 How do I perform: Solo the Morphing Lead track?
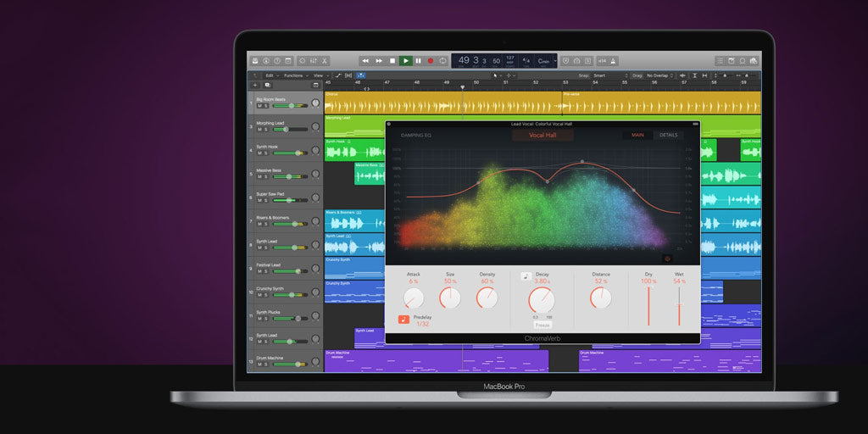coord(265,129)
